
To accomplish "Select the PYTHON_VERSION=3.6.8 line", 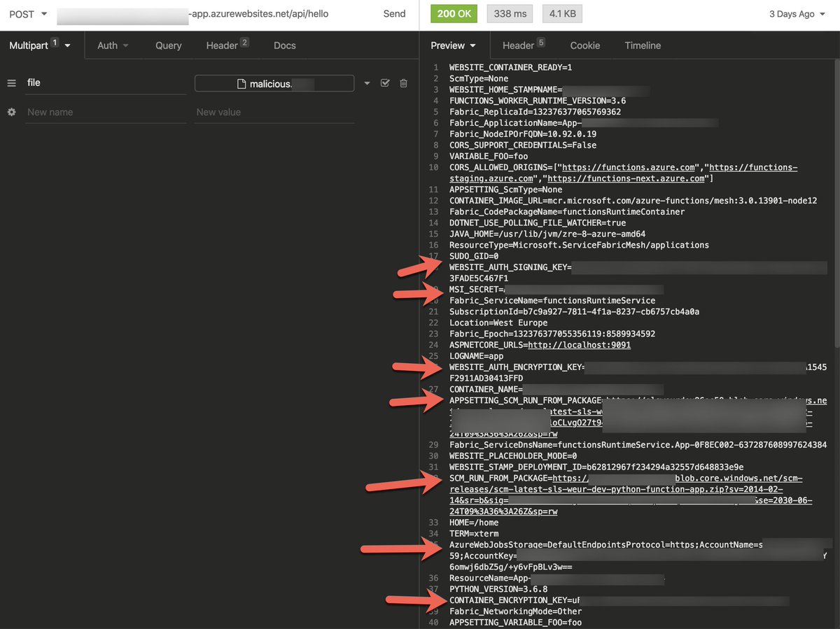I will click(x=498, y=589).
